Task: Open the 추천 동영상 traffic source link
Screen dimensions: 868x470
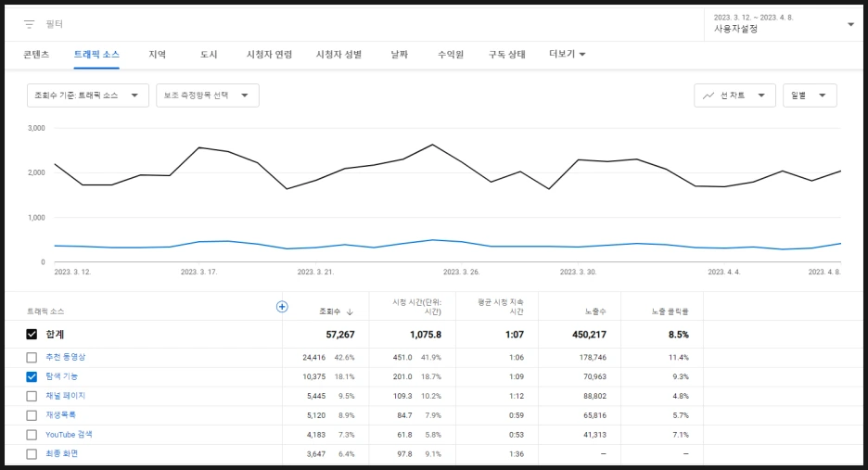Action: [x=65, y=357]
